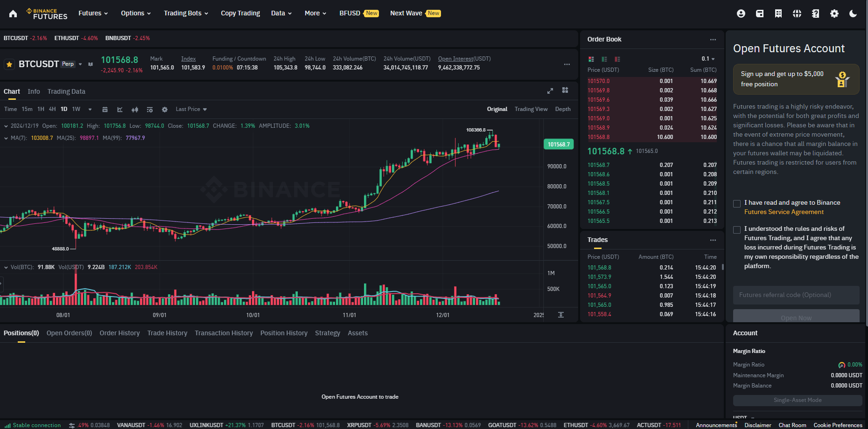Viewport: 868px width, 429px height.
Task: Switch to the Trading View chart
Action: [x=531, y=109]
